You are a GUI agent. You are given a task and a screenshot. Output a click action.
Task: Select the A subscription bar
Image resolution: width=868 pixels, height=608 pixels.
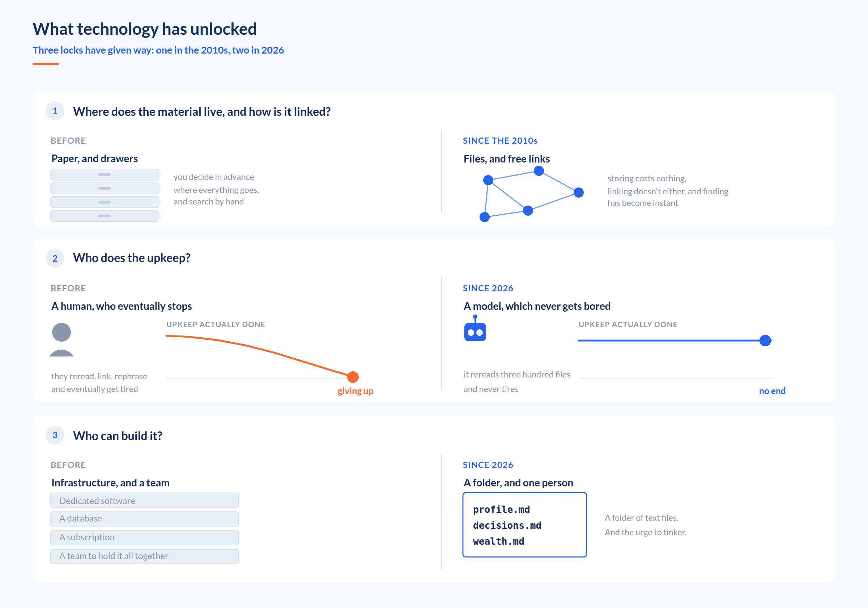point(144,538)
